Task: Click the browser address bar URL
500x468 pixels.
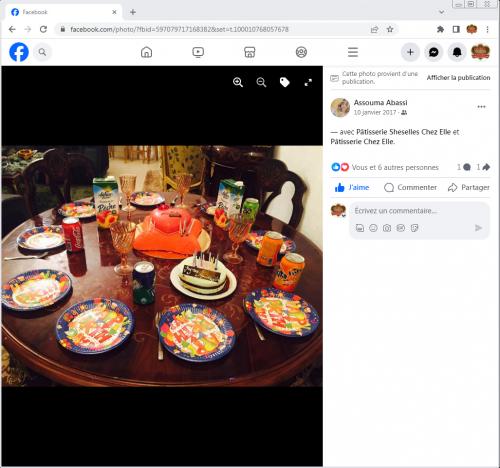Action: pos(179,29)
